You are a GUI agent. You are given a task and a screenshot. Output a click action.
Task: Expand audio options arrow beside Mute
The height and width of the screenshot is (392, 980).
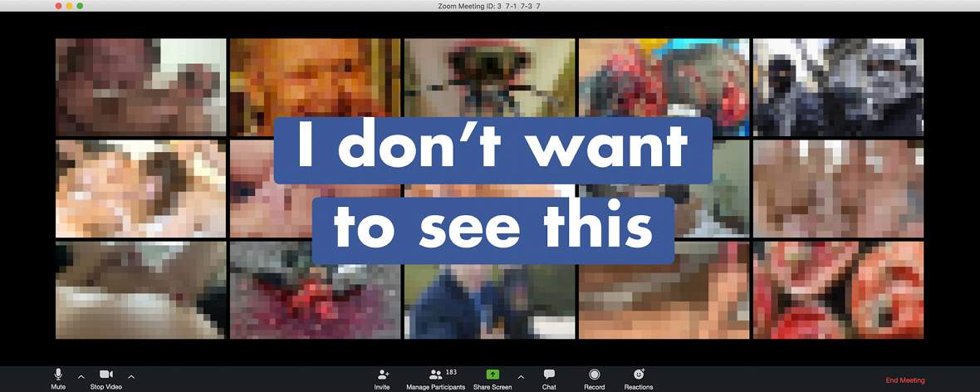(81, 376)
